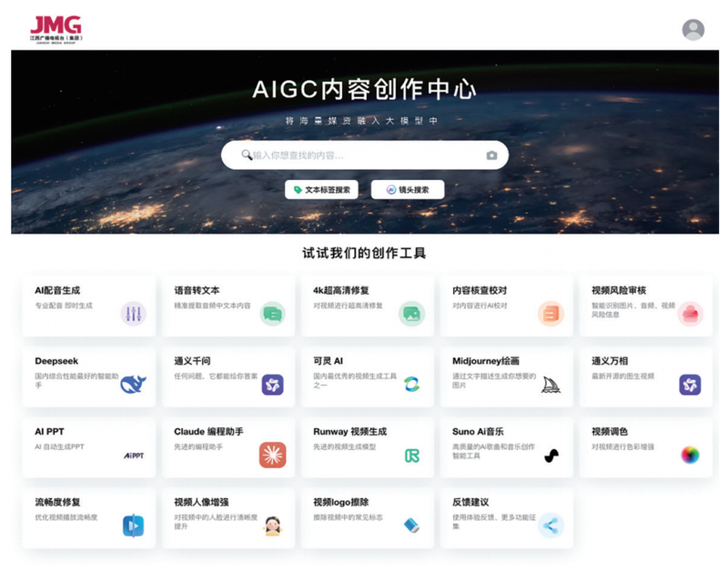Click the Suno AI音乐 icon
The height and width of the screenshot is (581, 728).
(x=551, y=455)
